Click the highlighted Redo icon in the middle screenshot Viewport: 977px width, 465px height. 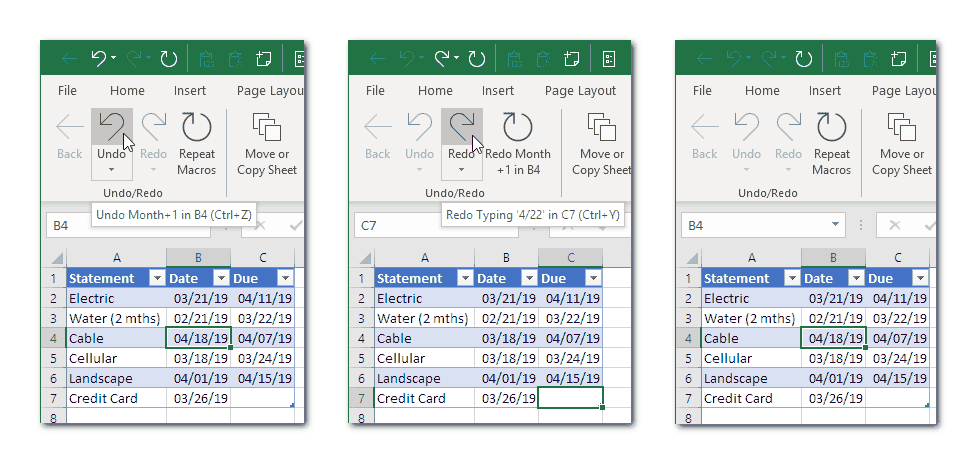[x=461, y=127]
